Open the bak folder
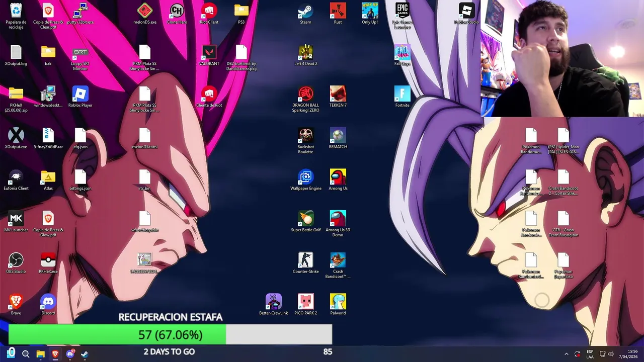644x362 pixels. (x=48, y=55)
